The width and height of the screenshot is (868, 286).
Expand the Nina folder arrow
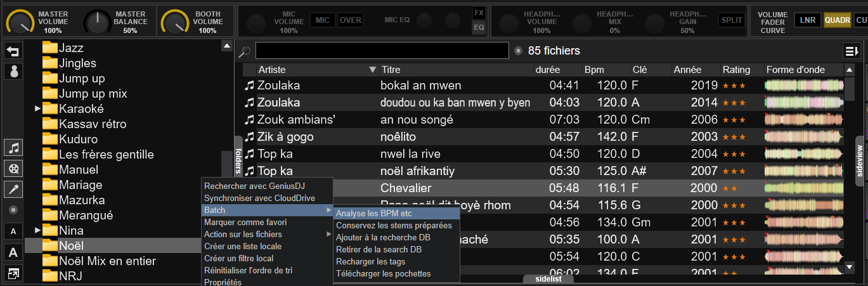click(x=37, y=230)
